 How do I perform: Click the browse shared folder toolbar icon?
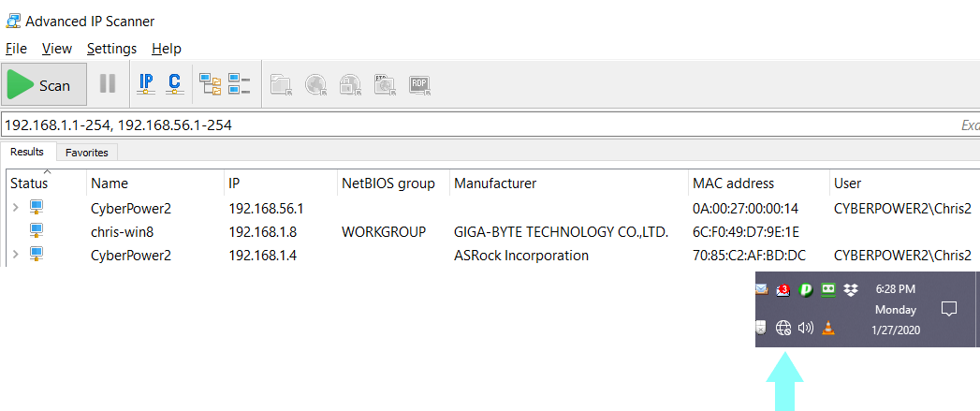pyautogui.click(x=281, y=84)
